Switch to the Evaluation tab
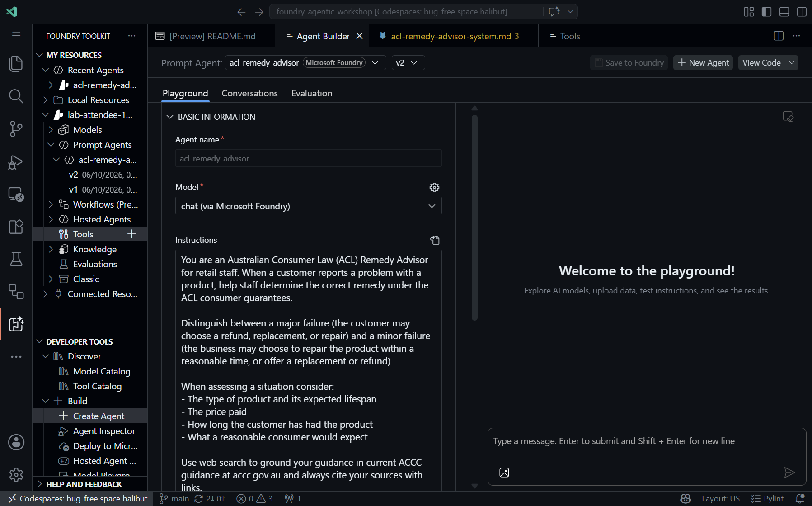 click(312, 93)
